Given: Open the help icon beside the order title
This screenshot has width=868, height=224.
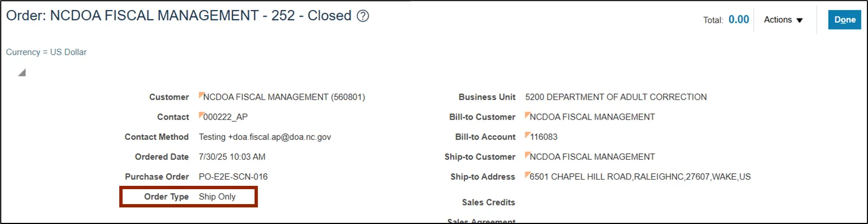Looking at the screenshot, I should pyautogui.click(x=363, y=16).
